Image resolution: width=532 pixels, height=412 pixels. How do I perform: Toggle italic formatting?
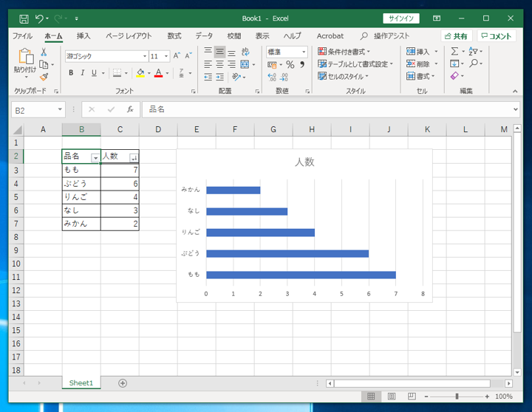82,73
